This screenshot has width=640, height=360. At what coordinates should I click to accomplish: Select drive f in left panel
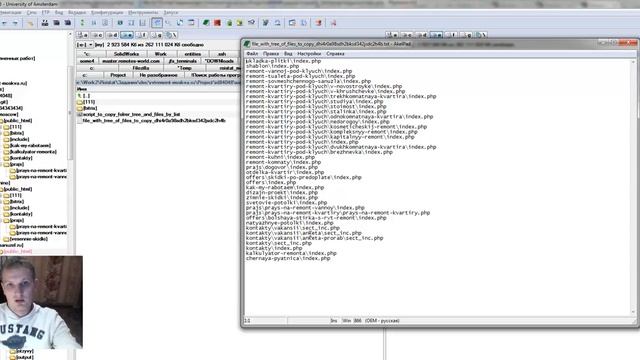(x=141, y=35)
